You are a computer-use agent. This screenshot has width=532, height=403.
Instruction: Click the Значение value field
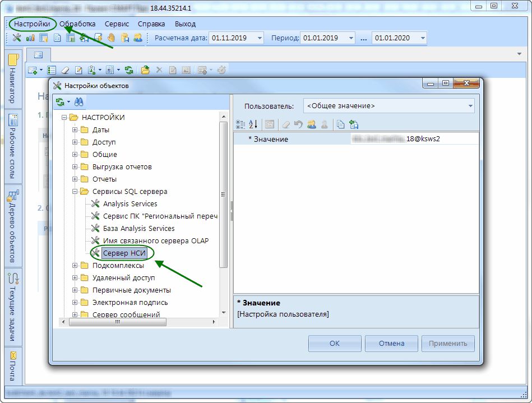coord(413,139)
